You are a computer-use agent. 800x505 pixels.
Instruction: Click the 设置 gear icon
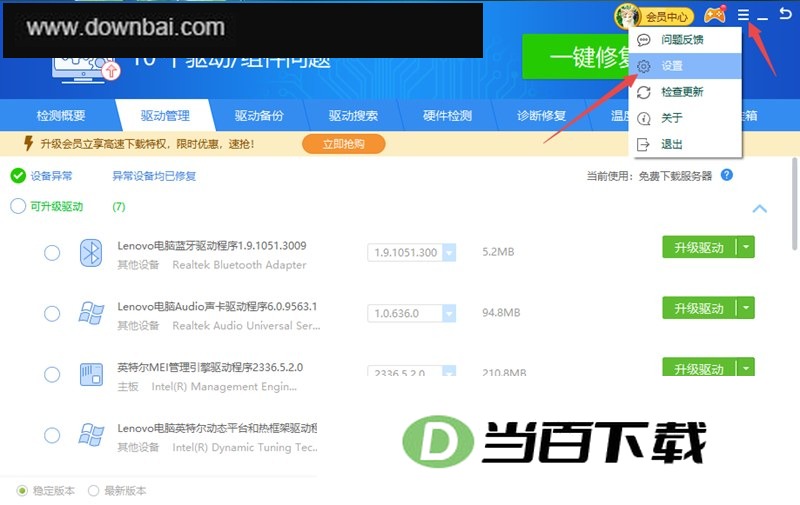click(x=644, y=66)
